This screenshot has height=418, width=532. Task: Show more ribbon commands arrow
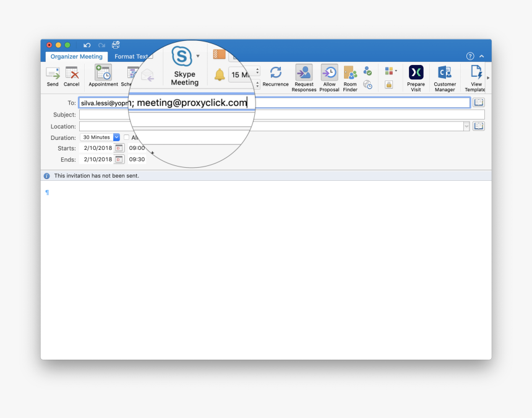coord(488,78)
